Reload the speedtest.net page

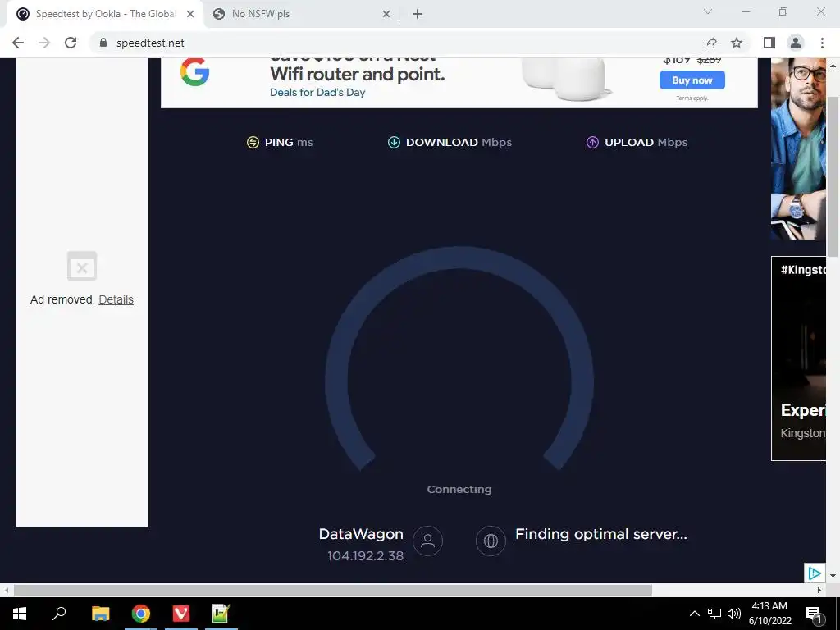(71, 43)
